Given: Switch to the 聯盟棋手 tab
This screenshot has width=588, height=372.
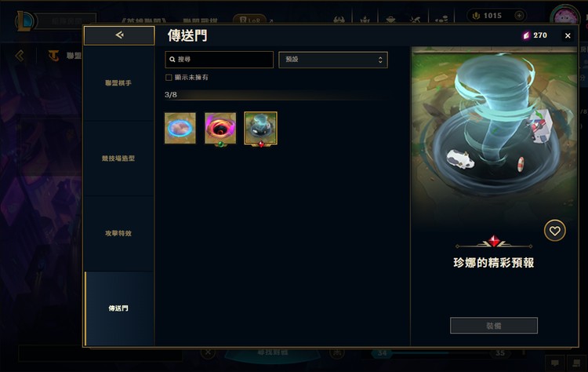Looking at the screenshot, I should click(x=119, y=83).
